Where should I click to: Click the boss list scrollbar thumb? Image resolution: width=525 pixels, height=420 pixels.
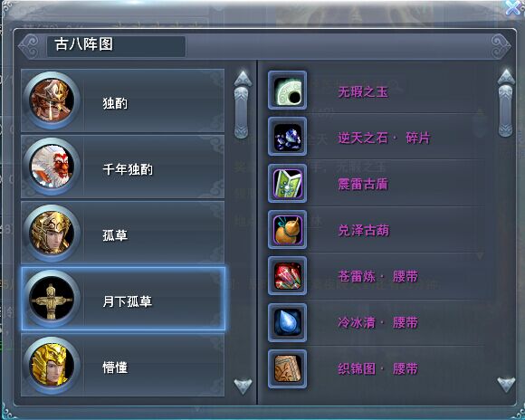(241, 112)
